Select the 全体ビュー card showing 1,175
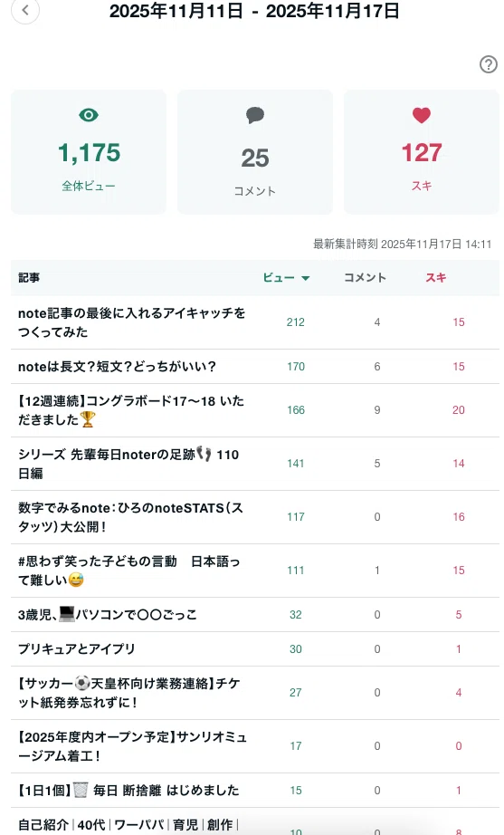This screenshot has width=504, height=835. click(x=89, y=152)
